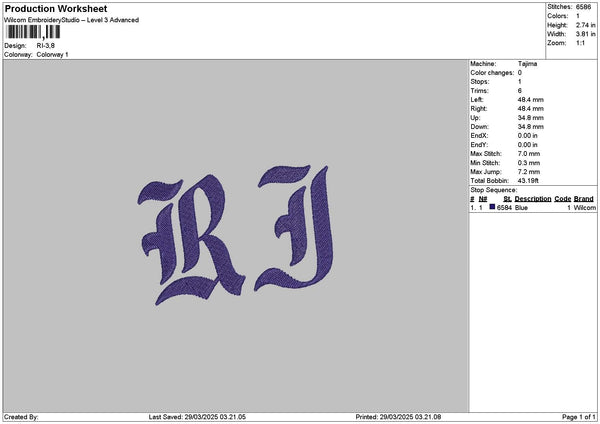Click the Brand column header
This screenshot has height=424, width=600.
[x=584, y=199]
